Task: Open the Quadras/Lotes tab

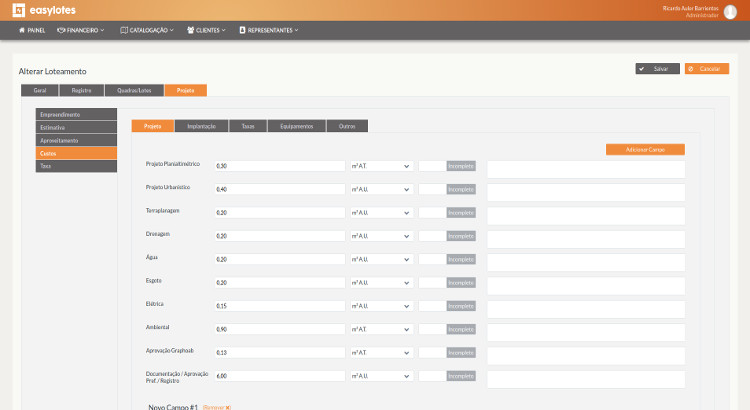Action: 134,90
